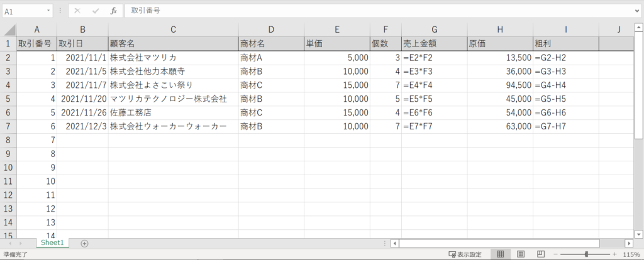Click cell マツリカテクノロジー株式会社

(174, 99)
